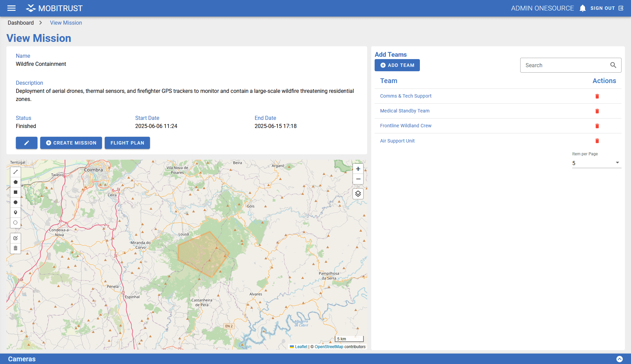Click the Add Team button
Viewport: 631px width, 364px height.
(x=397, y=65)
